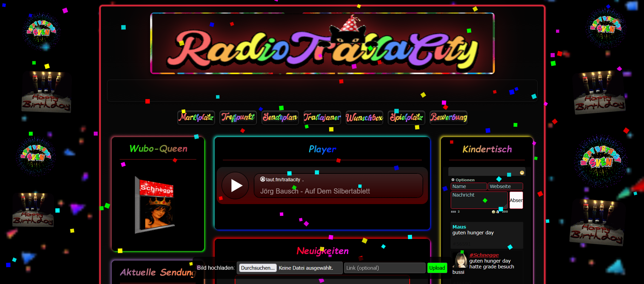644x284 pixels.
Task: Open the emoticon picker below the message box
Action: (493, 212)
